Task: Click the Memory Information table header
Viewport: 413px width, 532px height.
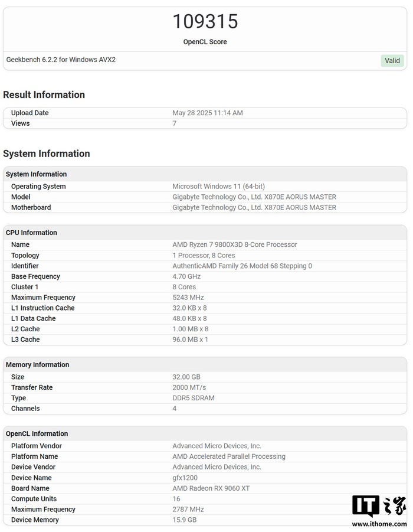Action: click(37, 365)
